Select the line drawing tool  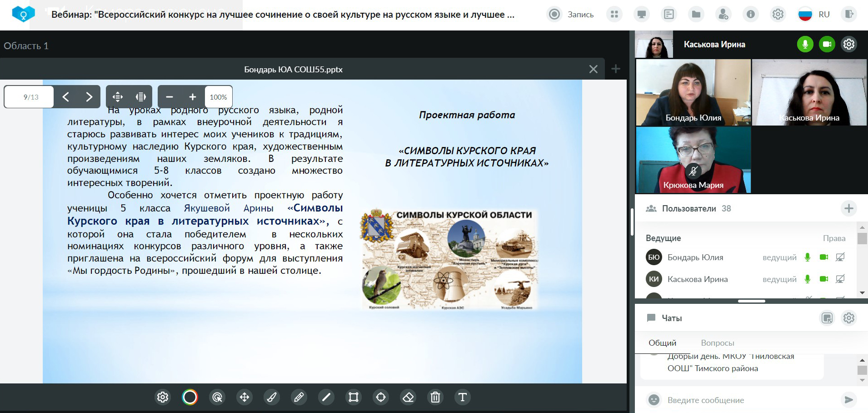[x=326, y=397]
